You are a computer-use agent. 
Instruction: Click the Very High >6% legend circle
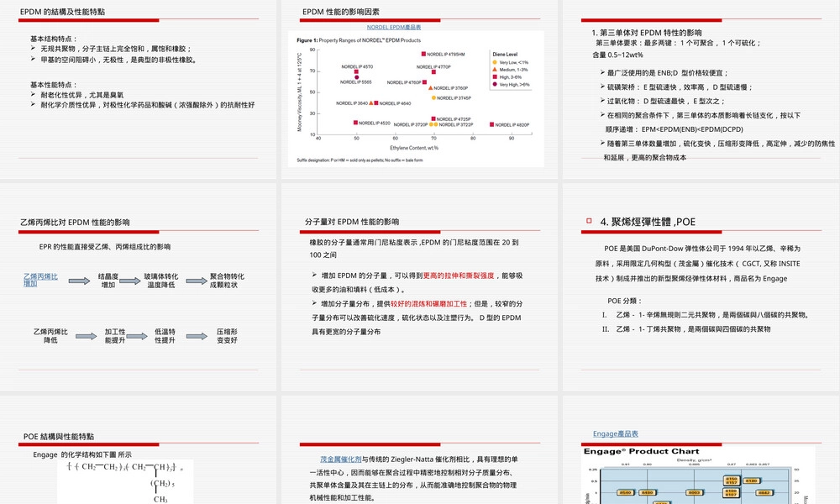pos(495,84)
